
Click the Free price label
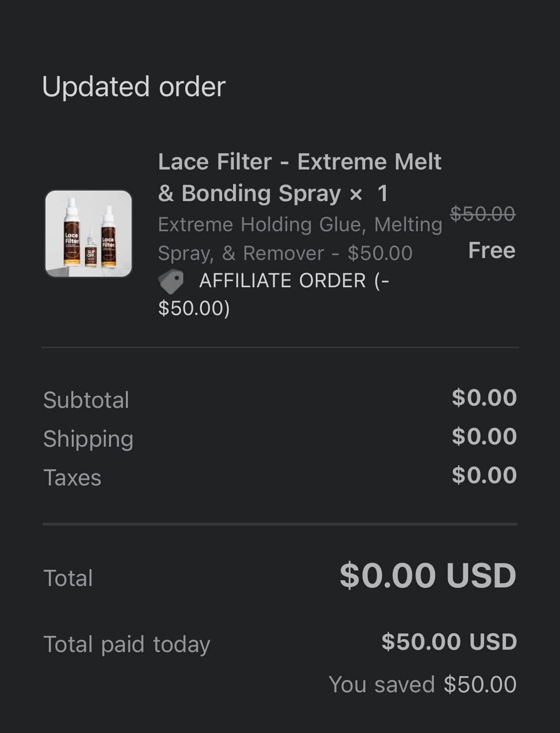pyautogui.click(x=492, y=250)
